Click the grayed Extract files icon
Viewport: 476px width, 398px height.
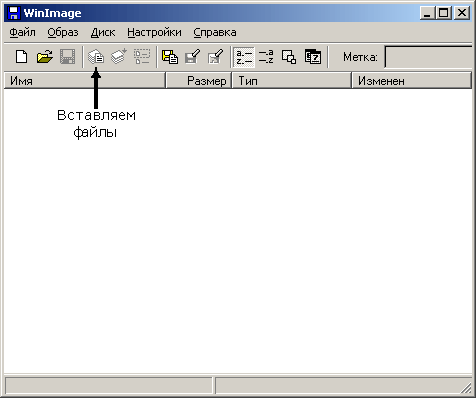point(119,57)
